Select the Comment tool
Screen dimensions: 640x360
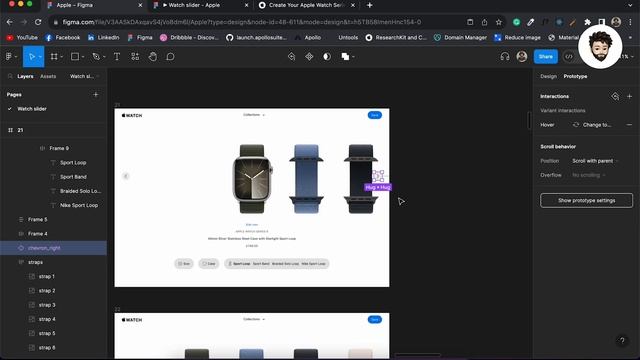coord(170,57)
